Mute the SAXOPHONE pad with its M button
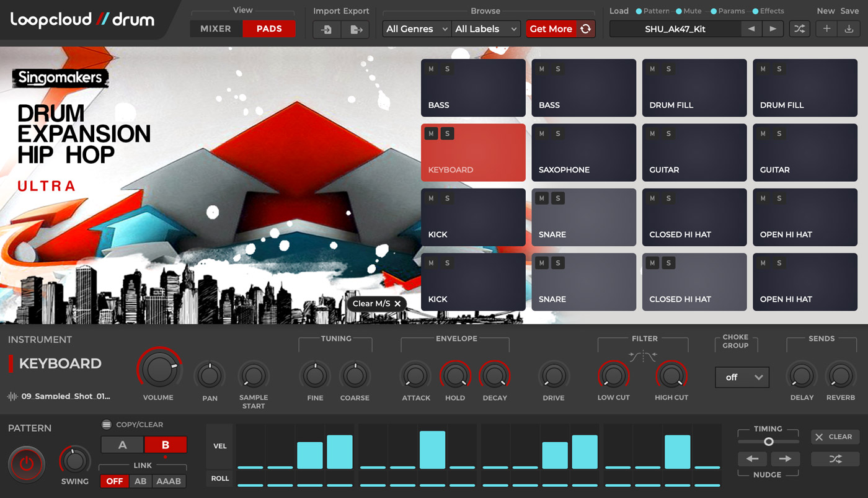868x498 pixels. (x=542, y=133)
